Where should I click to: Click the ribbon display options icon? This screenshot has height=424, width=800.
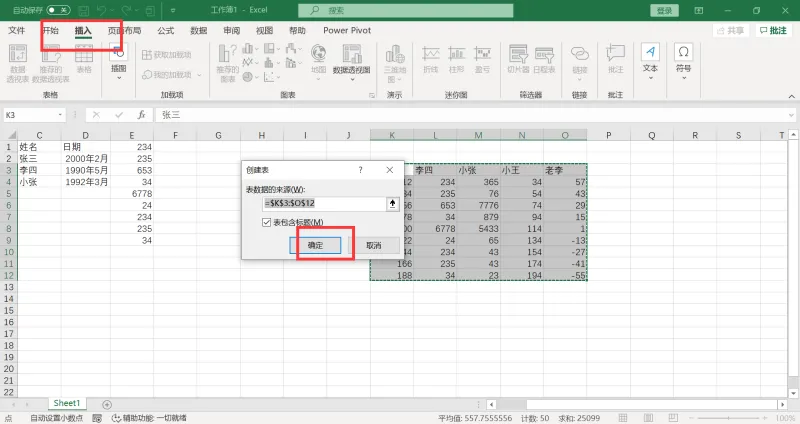point(699,10)
